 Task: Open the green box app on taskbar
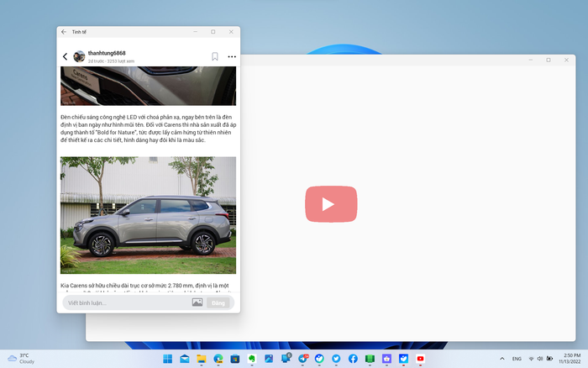(x=370, y=359)
